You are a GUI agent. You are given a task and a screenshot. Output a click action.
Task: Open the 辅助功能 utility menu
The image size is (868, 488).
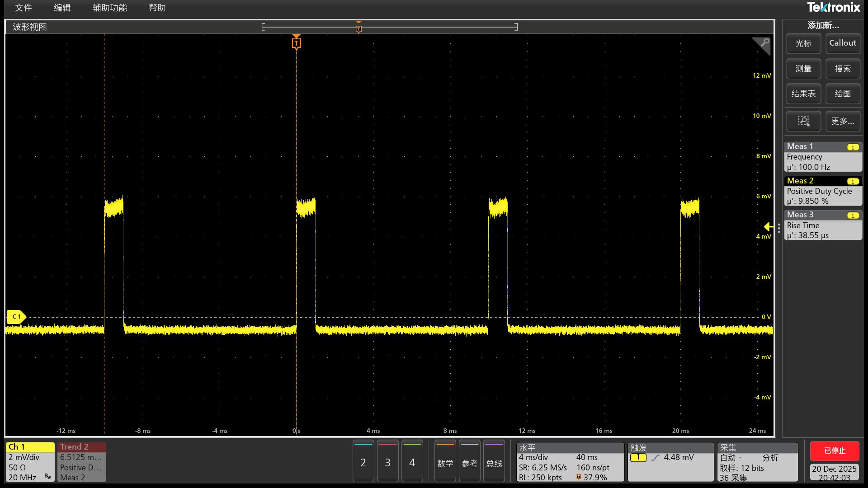pyautogui.click(x=110, y=8)
